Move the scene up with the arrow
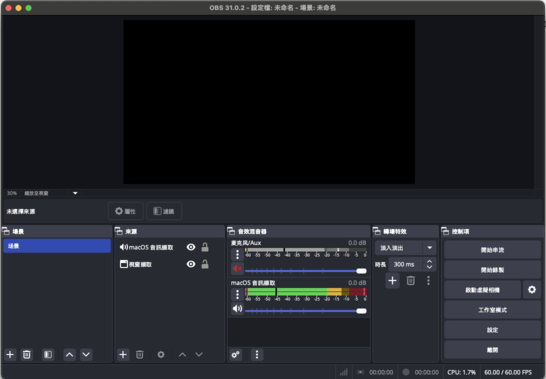 tap(70, 355)
